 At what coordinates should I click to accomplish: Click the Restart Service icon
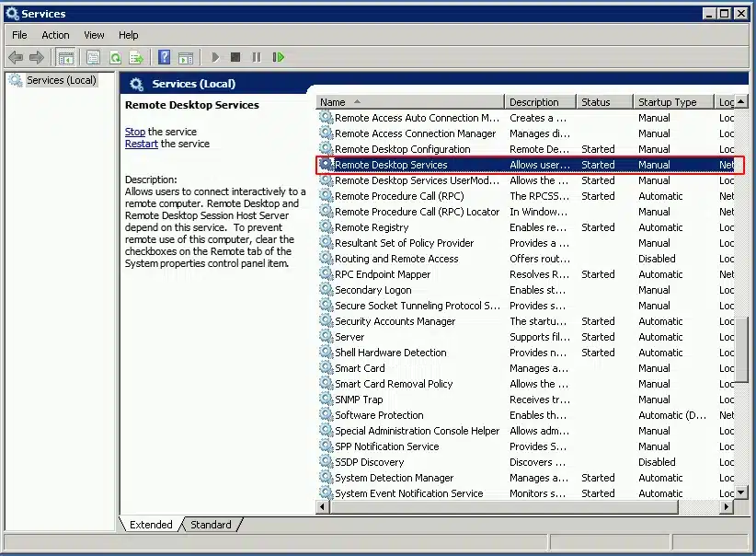(x=278, y=57)
